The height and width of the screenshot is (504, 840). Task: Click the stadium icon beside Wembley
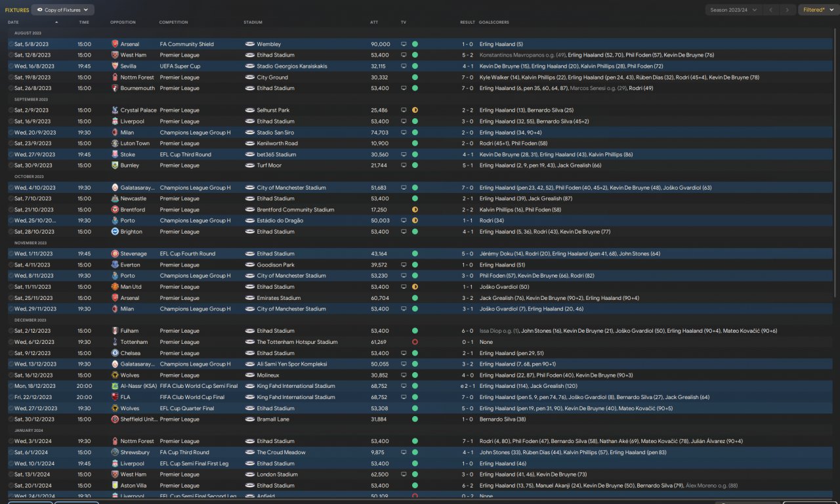(249, 44)
